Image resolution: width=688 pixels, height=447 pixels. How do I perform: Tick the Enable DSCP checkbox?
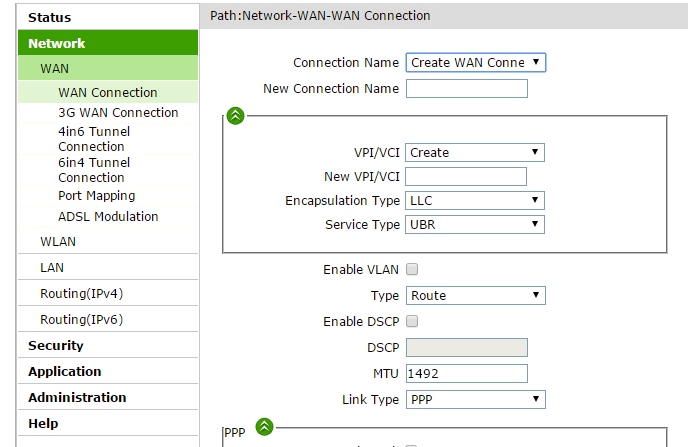tap(412, 322)
